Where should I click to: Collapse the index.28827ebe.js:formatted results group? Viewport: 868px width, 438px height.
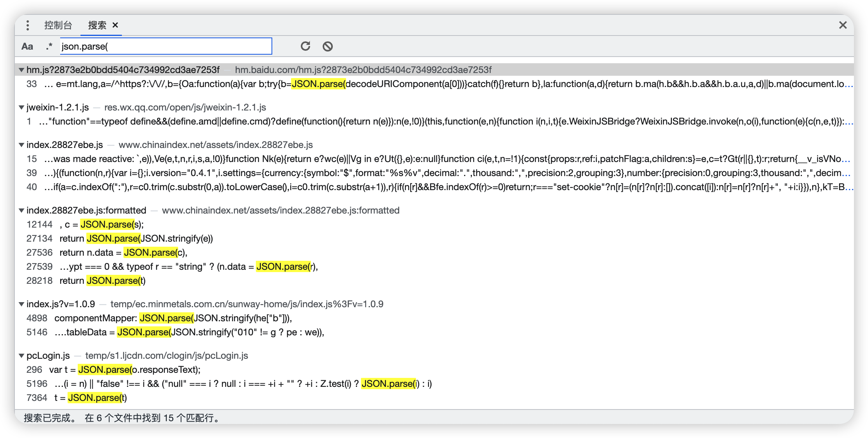(x=21, y=210)
